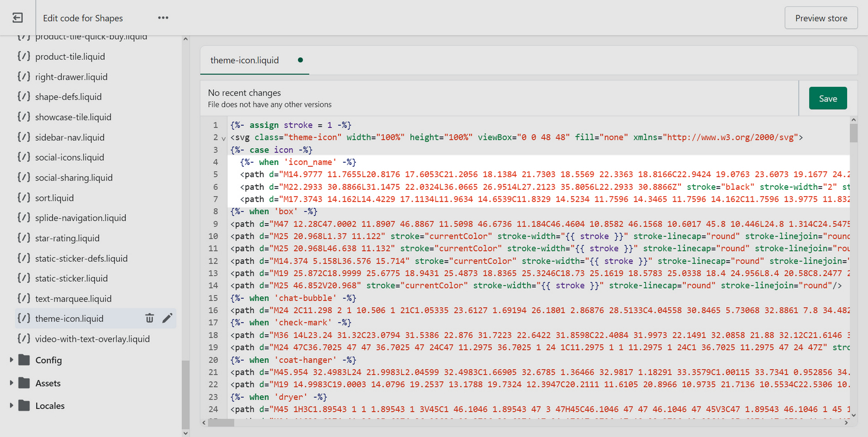
Task: Open splide-navigation.liquid file
Action: point(80,218)
